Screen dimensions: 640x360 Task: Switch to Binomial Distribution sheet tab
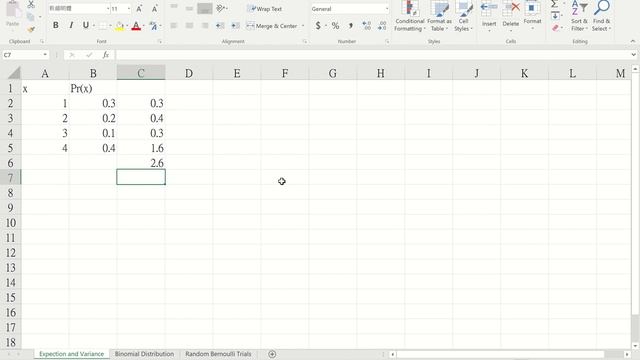pos(144,354)
